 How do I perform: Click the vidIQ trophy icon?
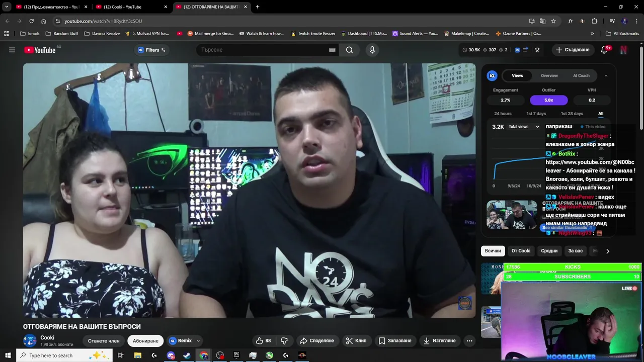coord(537,50)
